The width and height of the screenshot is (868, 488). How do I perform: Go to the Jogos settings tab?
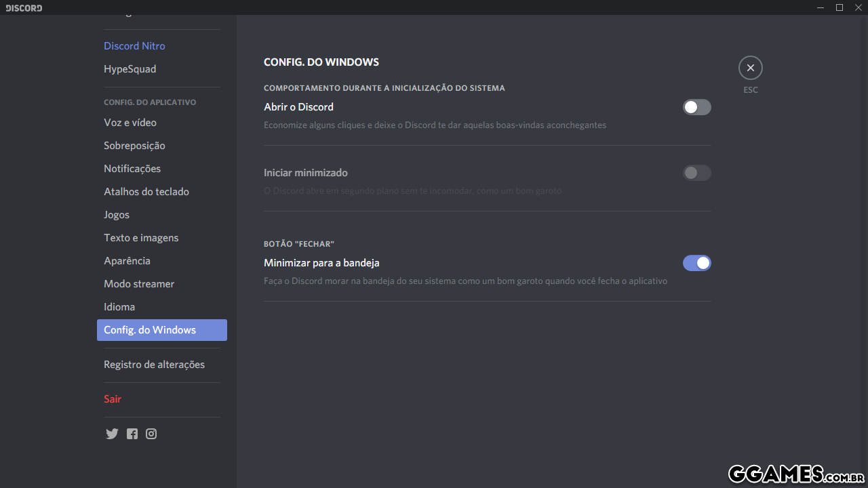point(117,215)
